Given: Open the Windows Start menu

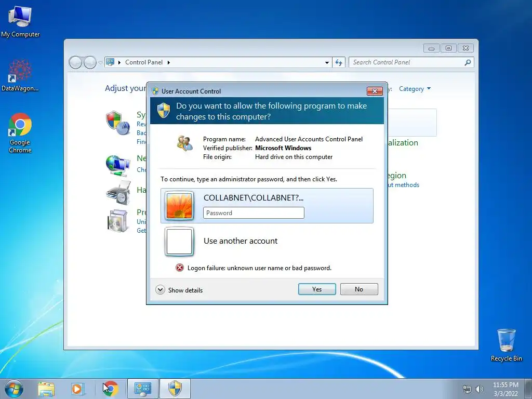Looking at the screenshot, I should 14,389.
